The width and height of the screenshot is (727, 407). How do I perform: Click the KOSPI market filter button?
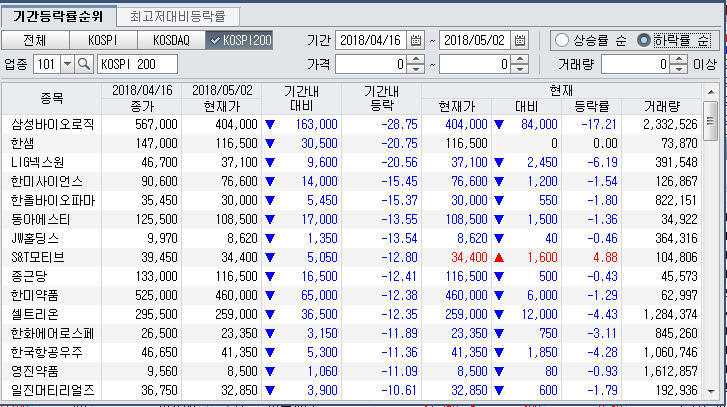(102, 40)
